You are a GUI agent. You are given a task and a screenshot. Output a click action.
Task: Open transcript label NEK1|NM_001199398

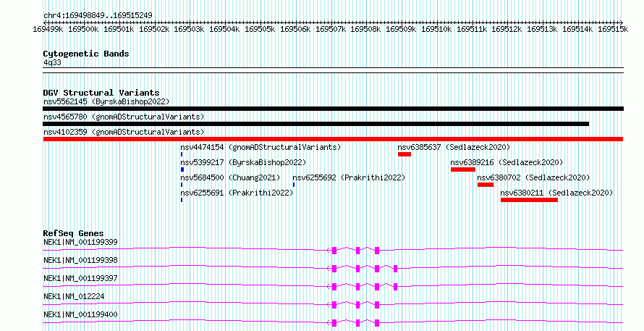(80, 260)
